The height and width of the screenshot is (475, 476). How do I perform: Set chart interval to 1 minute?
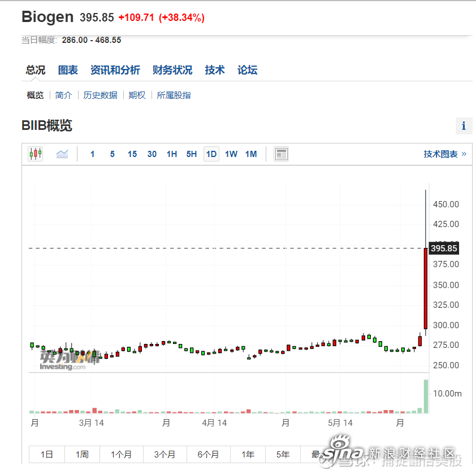coord(92,154)
